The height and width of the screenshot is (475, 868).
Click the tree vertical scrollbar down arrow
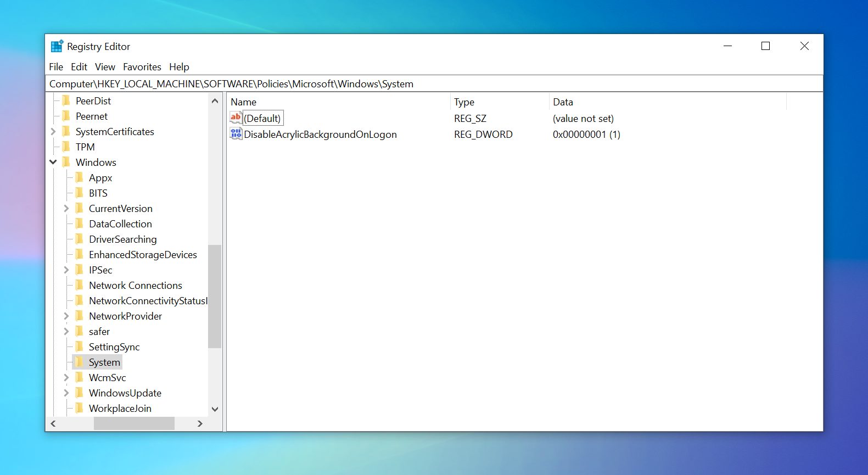point(215,409)
